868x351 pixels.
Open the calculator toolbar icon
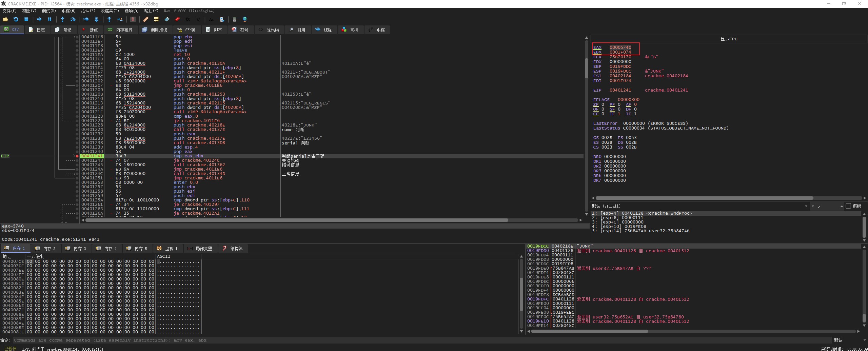coord(234,19)
